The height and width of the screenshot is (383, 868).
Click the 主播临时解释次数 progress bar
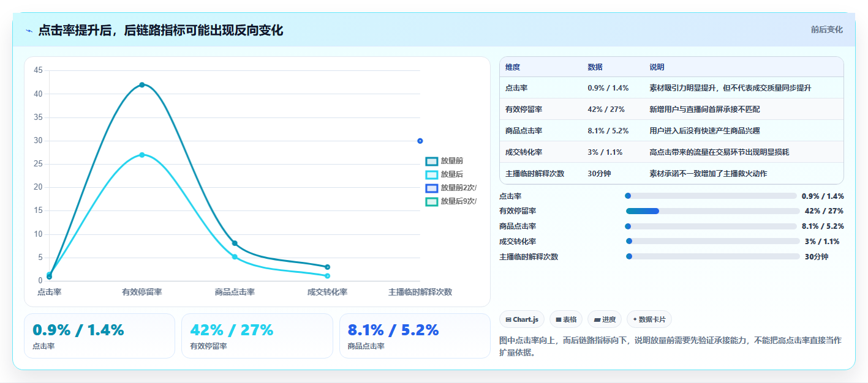click(713, 256)
